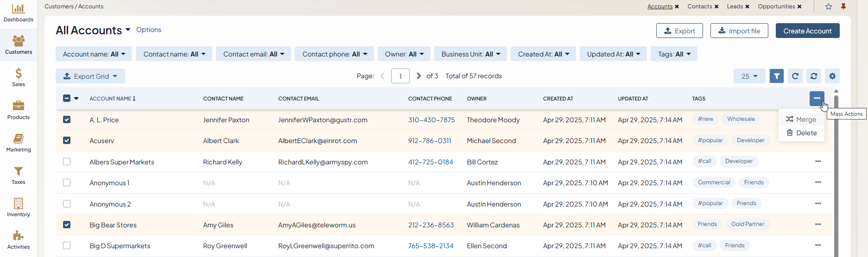
Task: Uncheck the Big Bear Stores checkbox
Action: pos(67,225)
